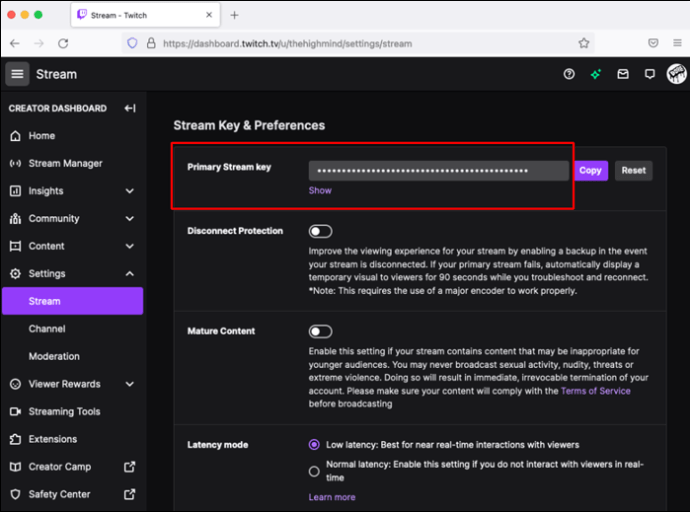Click the Settings gear icon
The width and height of the screenshot is (690, 512).
click(15, 274)
